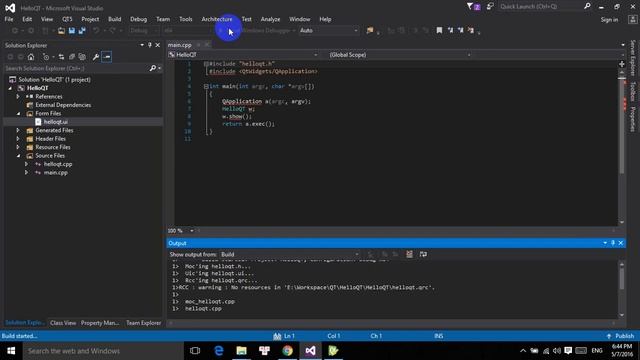Open the Show output from Build dropdown
The height and width of the screenshot is (360, 640).
tap(290, 254)
